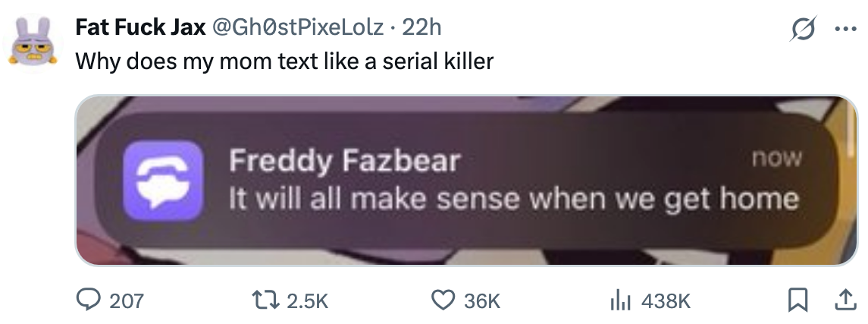The height and width of the screenshot is (324, 868).
Task: Click the purple messaging app icon in image
Action: click(x=166, y=181)
